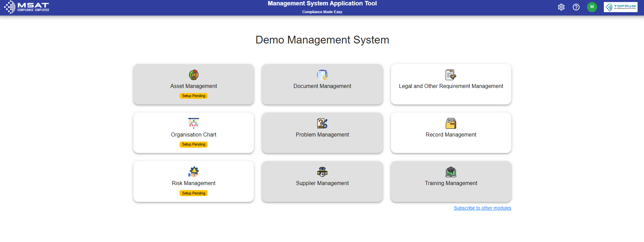
Task: Click the Organisation Chart hierarchy icon
Action: tap(193, 123)
